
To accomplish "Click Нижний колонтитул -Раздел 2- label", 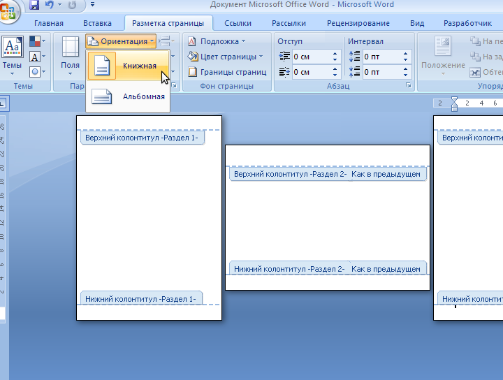I will click(x=289, y=269).
